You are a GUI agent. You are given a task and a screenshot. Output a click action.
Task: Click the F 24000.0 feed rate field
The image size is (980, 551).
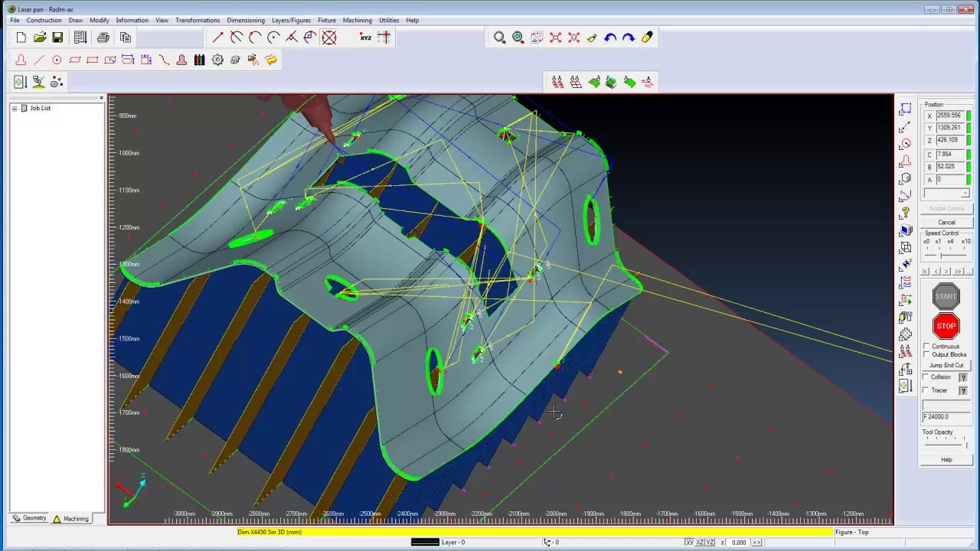(946, 417)
